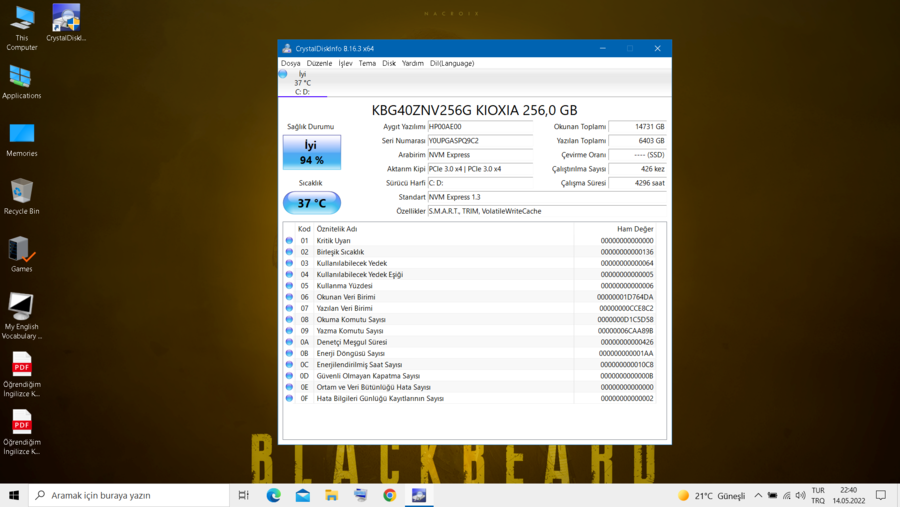Launch Google Chrome from taskbar
This screenshot has height=507, width=900.
tap(390, 495)
